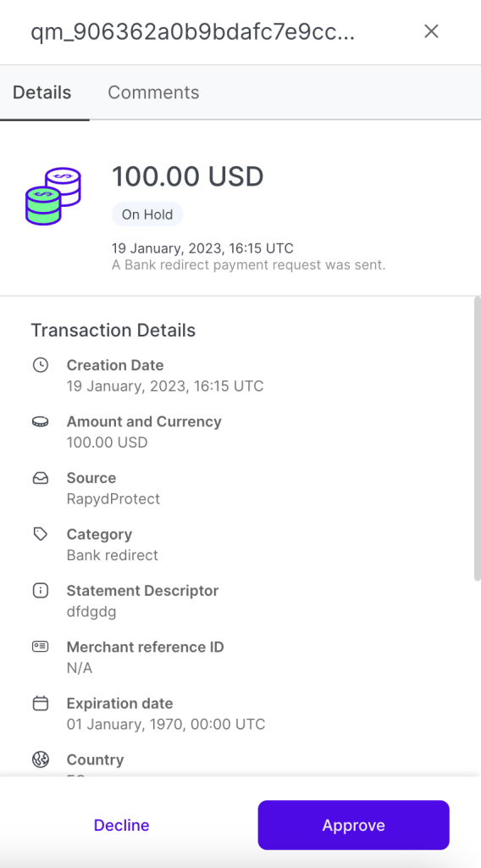Decline the 100.00 USD payment
The image size is (481, 868).
click(x=122, y=825)
